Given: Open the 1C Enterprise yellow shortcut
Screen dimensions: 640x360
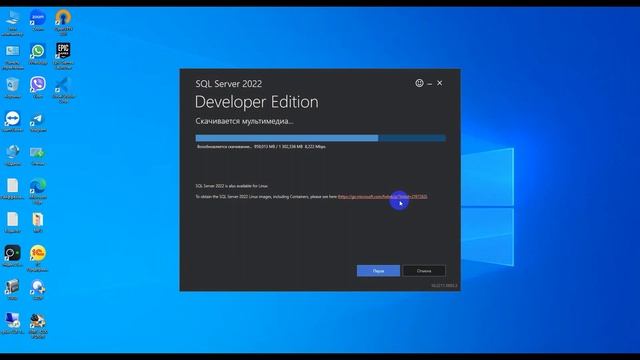Looking at the screenshot, I should 38,258.
